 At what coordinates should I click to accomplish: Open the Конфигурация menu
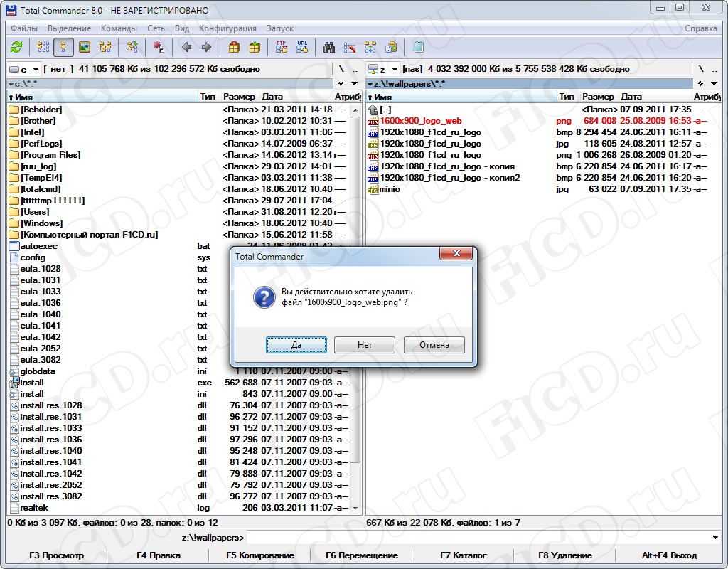227,28
